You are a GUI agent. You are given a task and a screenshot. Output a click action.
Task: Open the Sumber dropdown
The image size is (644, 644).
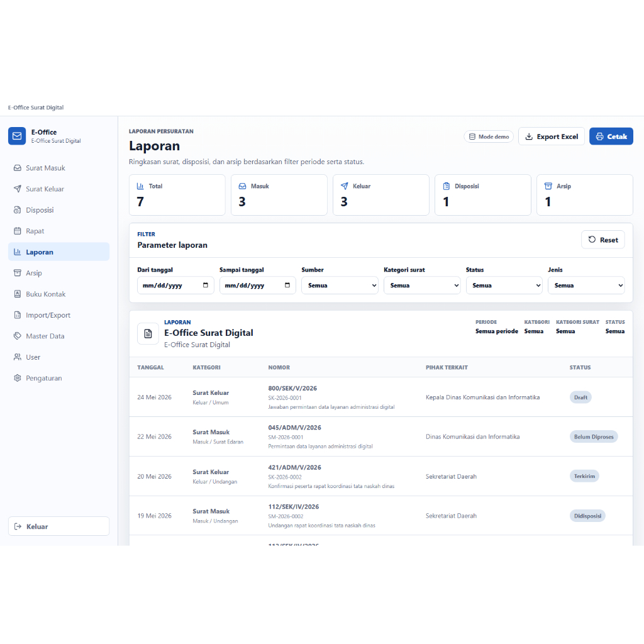pos(340,286)
